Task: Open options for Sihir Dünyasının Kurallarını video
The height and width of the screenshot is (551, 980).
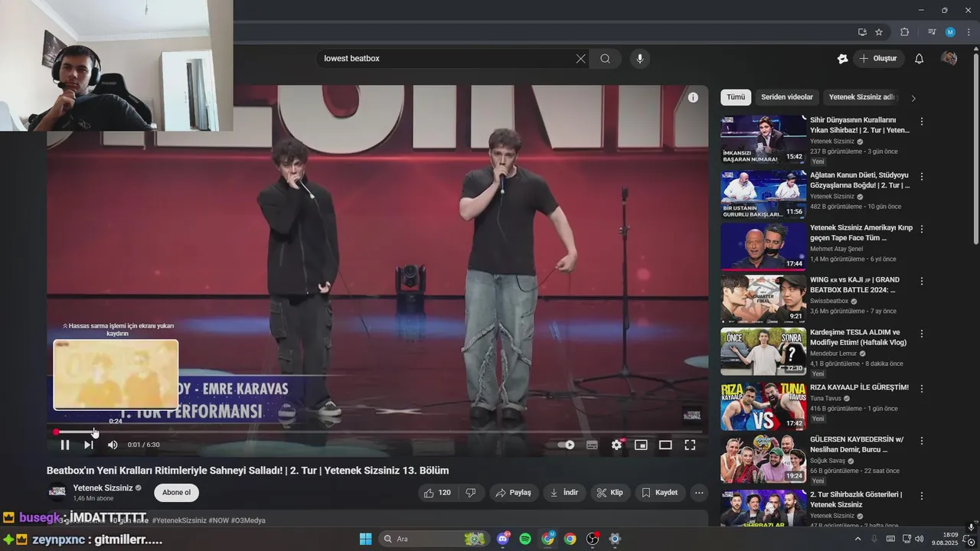Action: [922, 122]
